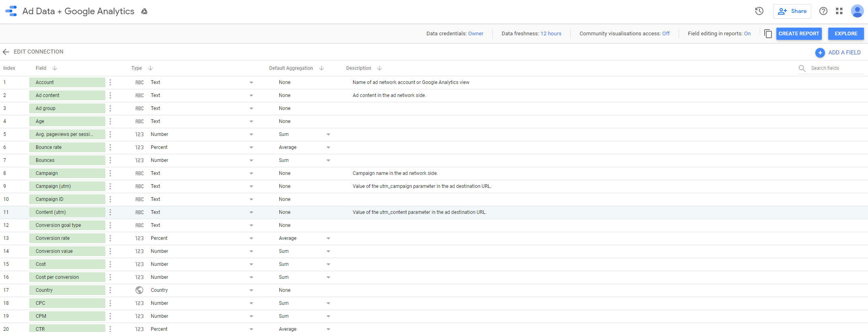868x332 pixels.
Task: Click the globe type icon for Country
Action: [x=139, y=290]
